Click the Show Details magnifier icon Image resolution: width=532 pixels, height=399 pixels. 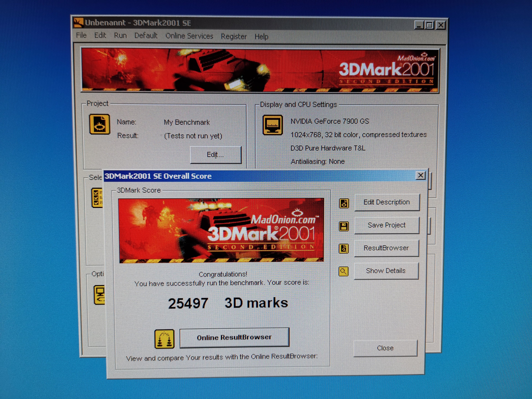tap(343, 272)
